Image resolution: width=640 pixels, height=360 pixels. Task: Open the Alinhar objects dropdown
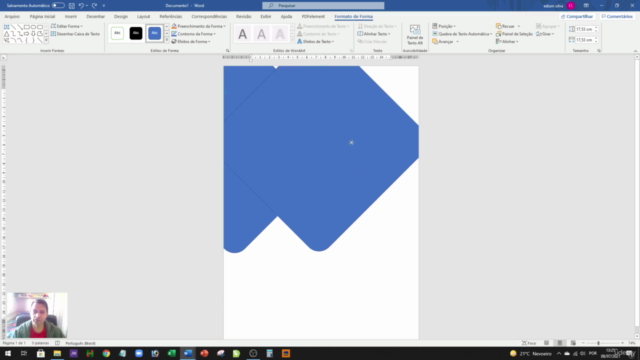[x=507, y=42]
